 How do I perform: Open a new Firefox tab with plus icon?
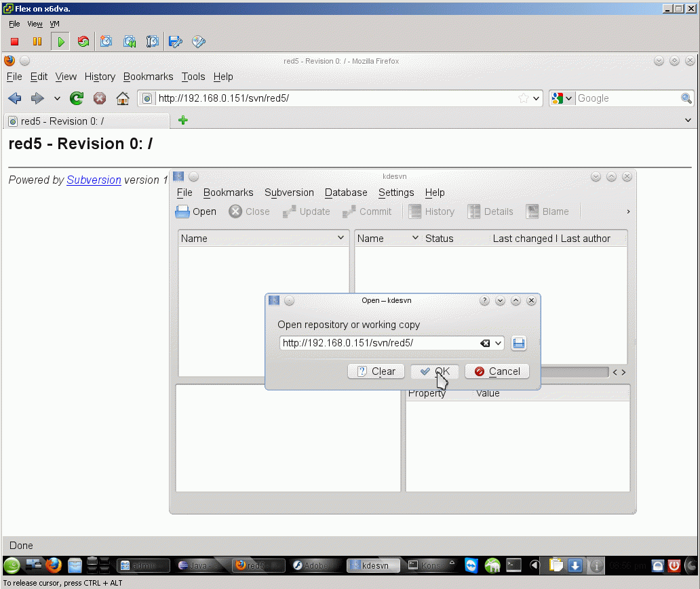[183, 120]
